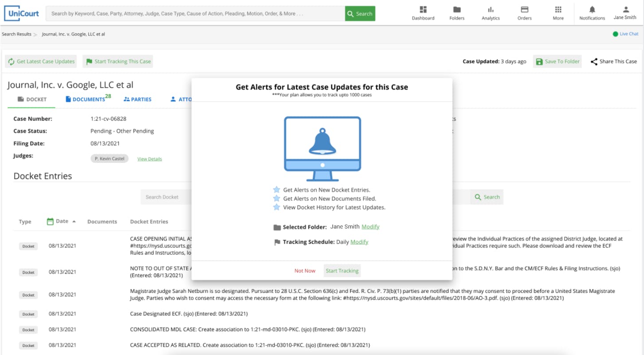Click Save To Folder button
Screen dimensions: 644x355
[x=558, y=62]
